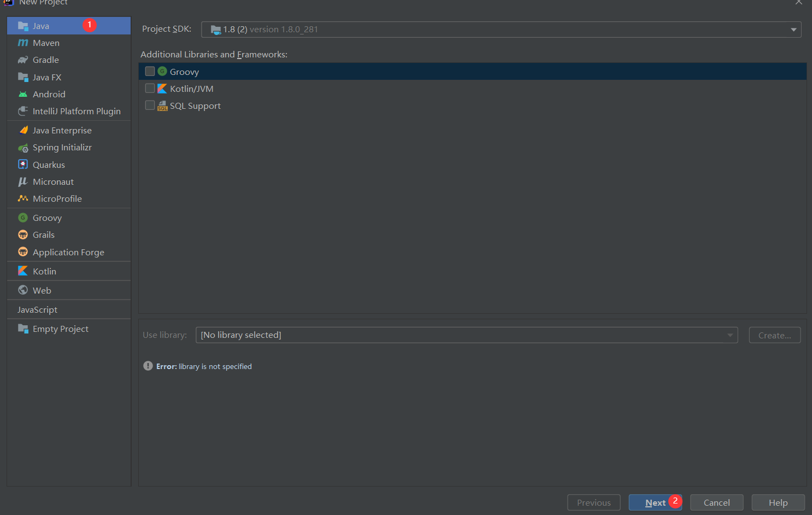This screenshot has width=812, height=515.
Task: Click the Groovy project type icon in sidebar
Action: pos(23,218)
